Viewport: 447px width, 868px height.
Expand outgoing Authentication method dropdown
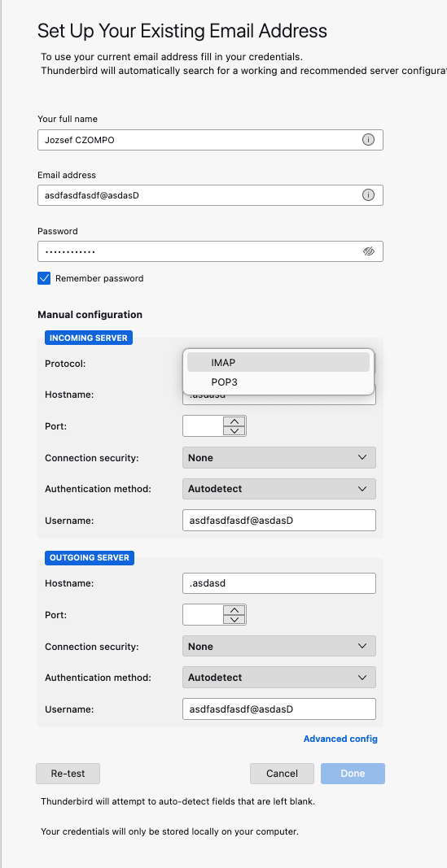point(279,677)
